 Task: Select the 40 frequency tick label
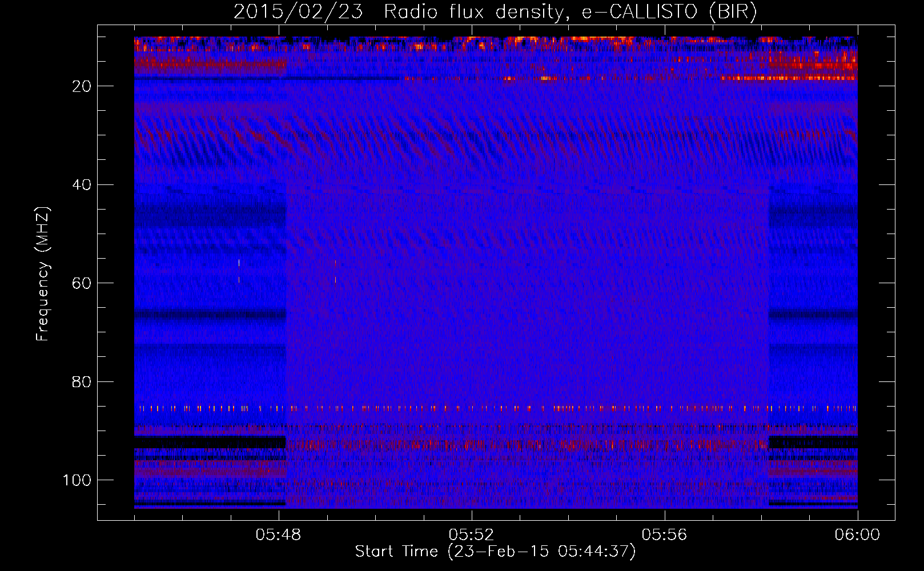click(82, 185)
